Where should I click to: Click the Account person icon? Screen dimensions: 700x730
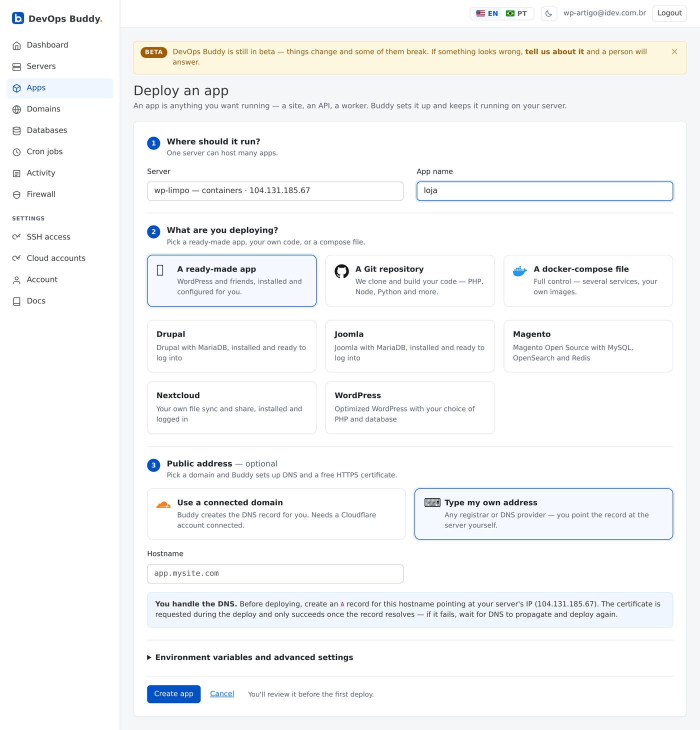click(x=16, y=280)
